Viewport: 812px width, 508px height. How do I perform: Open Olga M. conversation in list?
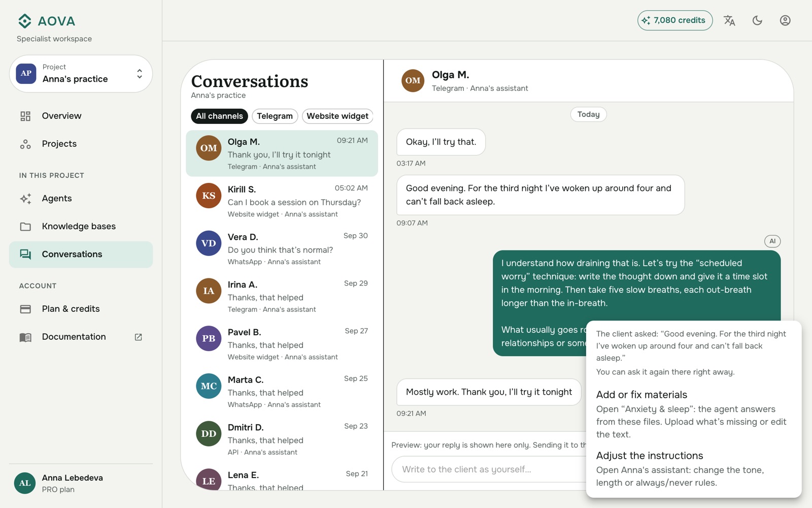pos(282,153)
